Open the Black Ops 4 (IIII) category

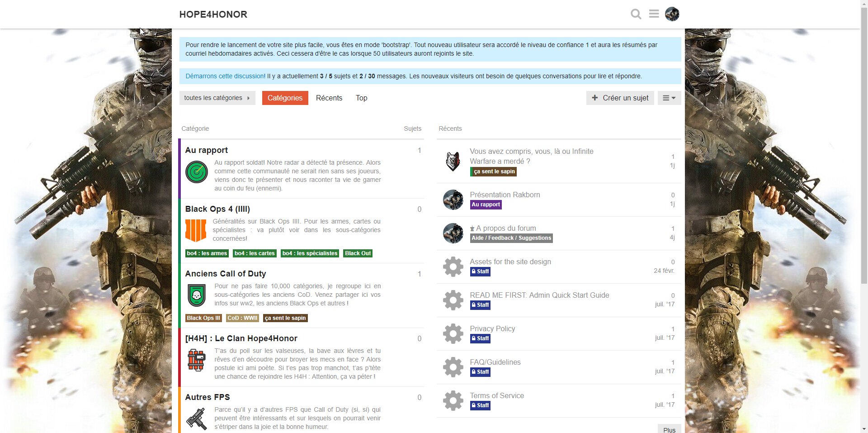coord(217,209)
